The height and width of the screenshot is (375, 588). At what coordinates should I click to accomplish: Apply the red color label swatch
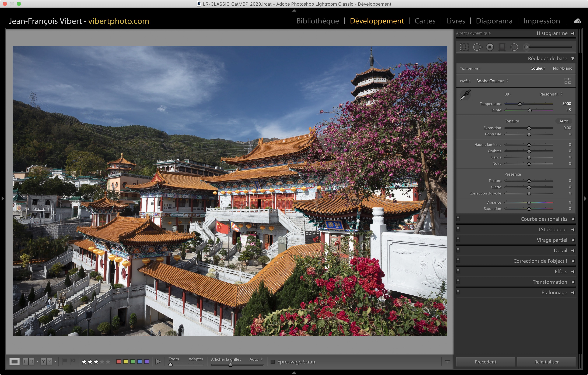click(119, 362)
